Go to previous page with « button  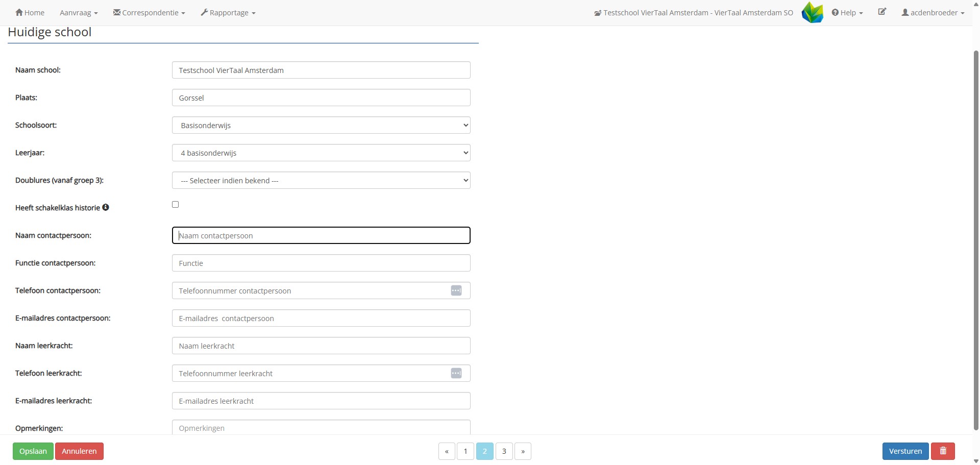[x=447, y=451]
